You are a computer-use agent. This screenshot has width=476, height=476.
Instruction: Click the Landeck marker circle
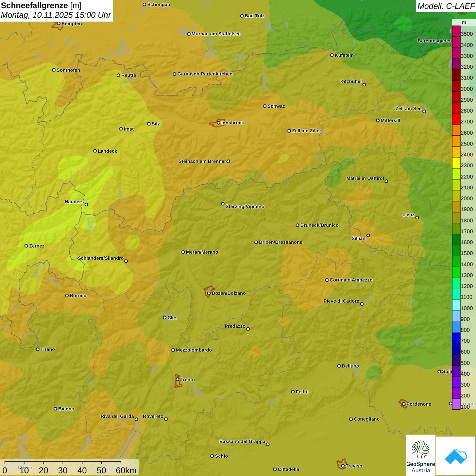coord(95,151)
